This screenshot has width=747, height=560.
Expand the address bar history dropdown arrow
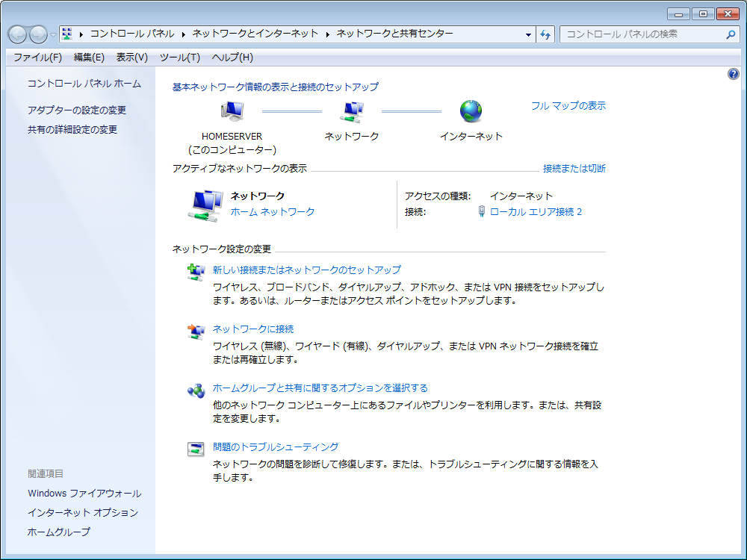(527, 34)
